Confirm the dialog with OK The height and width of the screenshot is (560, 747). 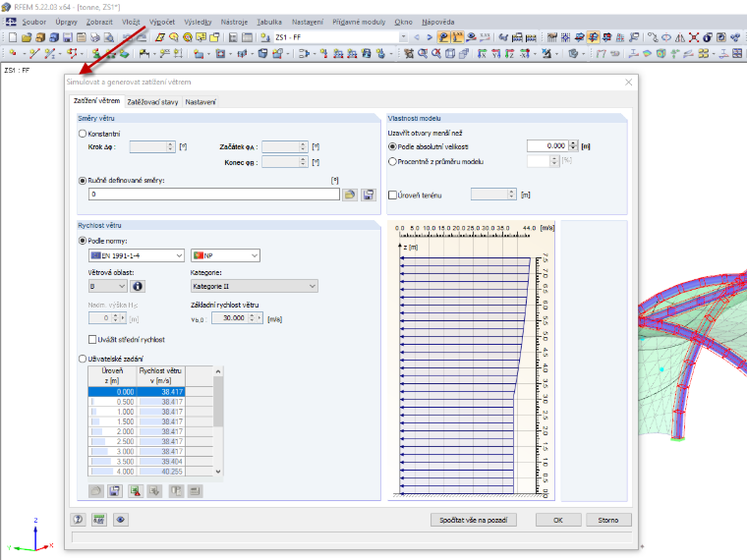(x=558, y=520)
